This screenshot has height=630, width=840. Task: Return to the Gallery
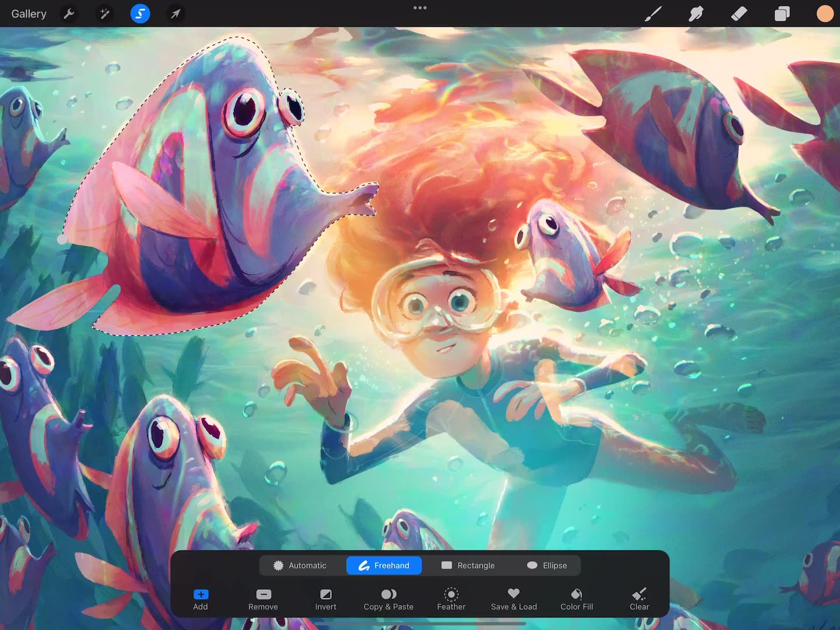(x=29, y=13)
